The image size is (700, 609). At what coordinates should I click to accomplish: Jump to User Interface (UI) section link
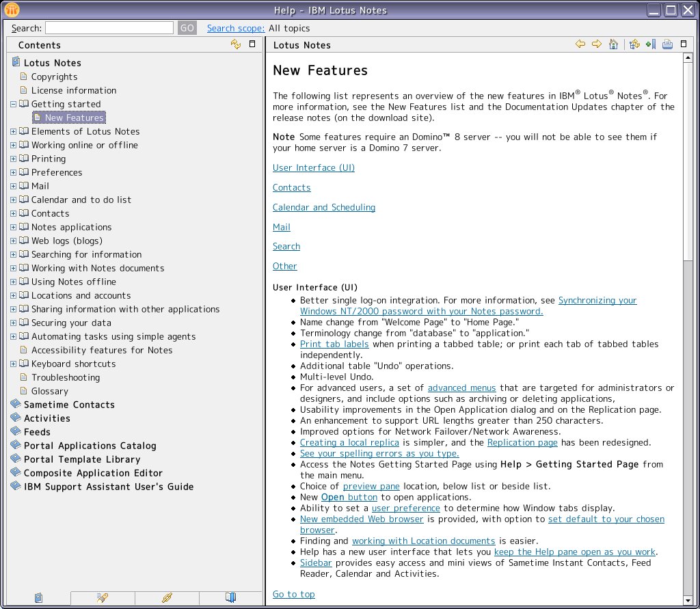[x=314, y=167]
